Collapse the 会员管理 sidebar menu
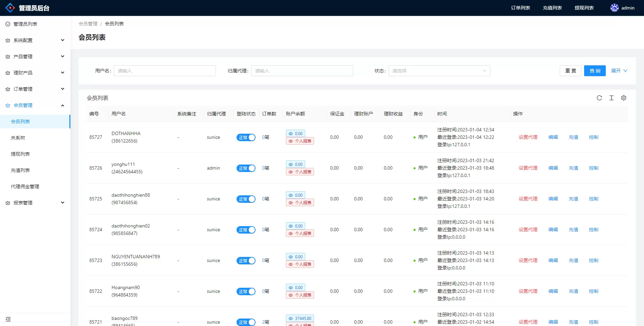Screen dimensions: 644x326 tap(35, 105)
